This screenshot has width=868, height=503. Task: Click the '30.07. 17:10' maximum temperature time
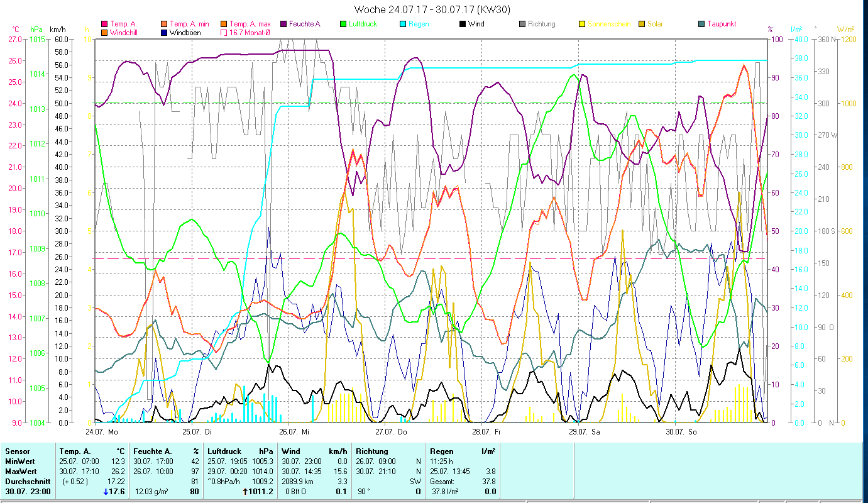coord(79,471)
